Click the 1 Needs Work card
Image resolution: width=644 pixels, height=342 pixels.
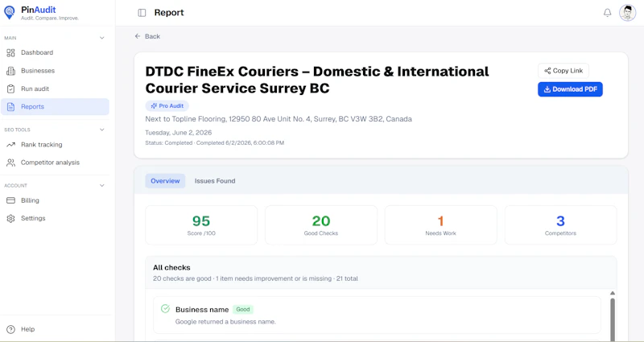pyautogui.click(x=440, y=225)
